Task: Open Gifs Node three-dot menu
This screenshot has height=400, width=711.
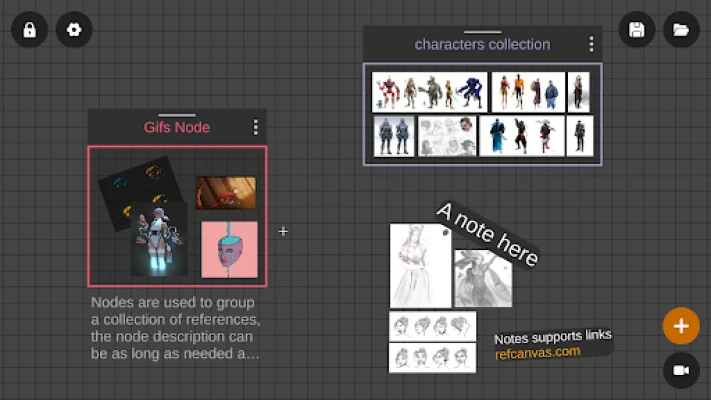Action: coord(256,127)
